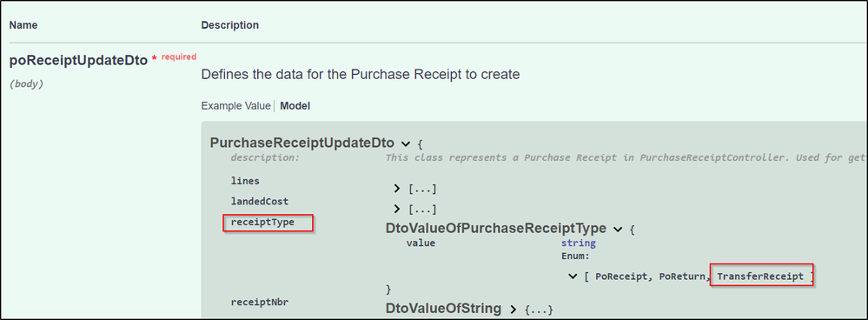
Task: Click the PoReceipt enum value
Action: tap(621, 277)
